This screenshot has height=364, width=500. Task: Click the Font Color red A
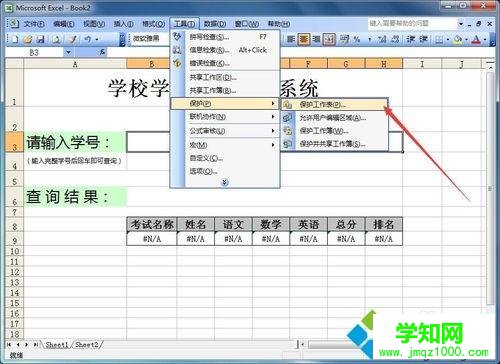476,39
